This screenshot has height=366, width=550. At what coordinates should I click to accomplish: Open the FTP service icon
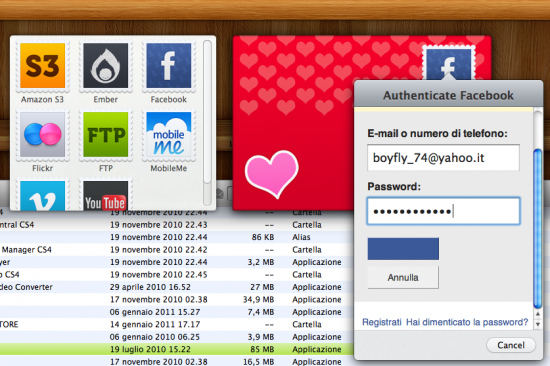click(106, 134)
